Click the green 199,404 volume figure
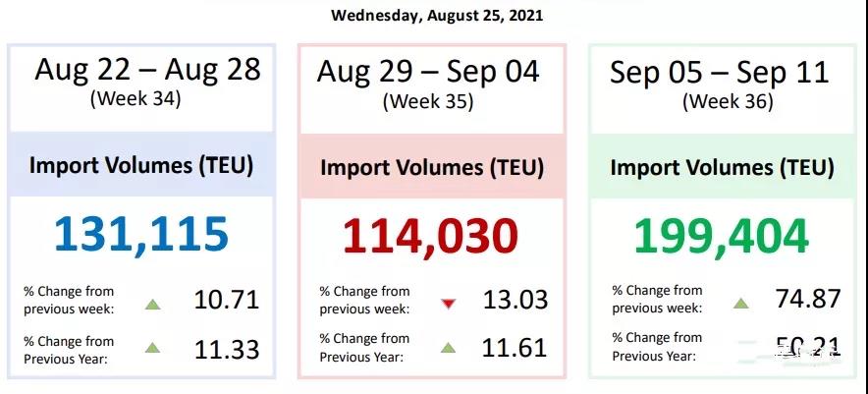Image resolution: width=868 pixels, height=394 pixels. [x=721, y=237]
